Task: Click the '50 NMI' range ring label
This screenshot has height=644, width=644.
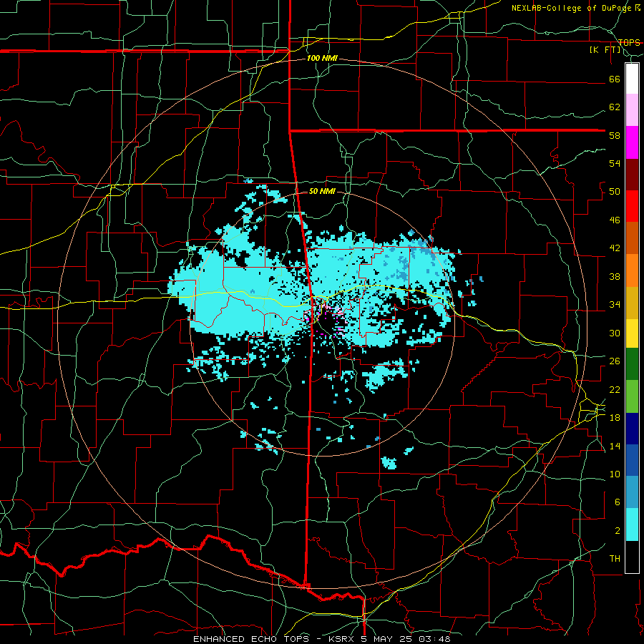Action: pyautogui.click(x=322, y=191)
